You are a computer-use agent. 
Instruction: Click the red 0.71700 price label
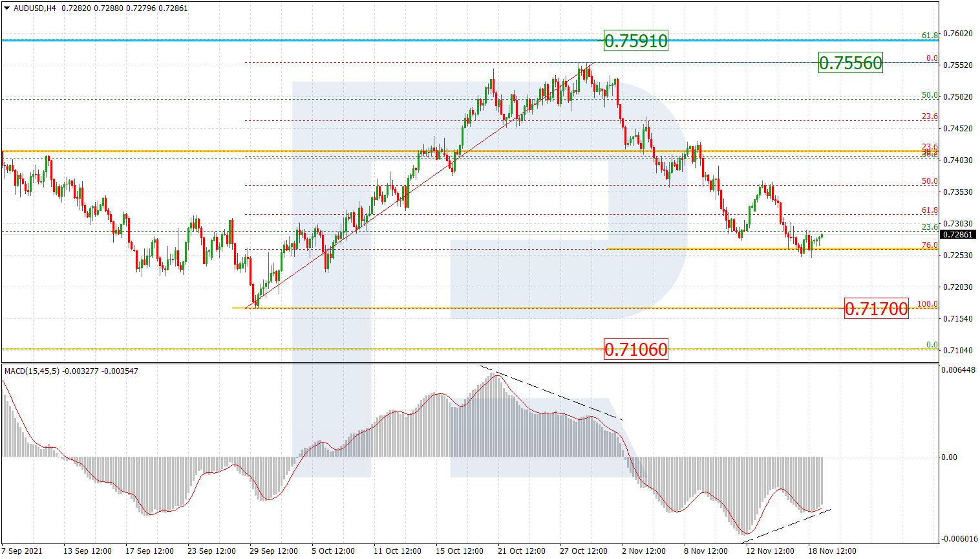point(877,309)
